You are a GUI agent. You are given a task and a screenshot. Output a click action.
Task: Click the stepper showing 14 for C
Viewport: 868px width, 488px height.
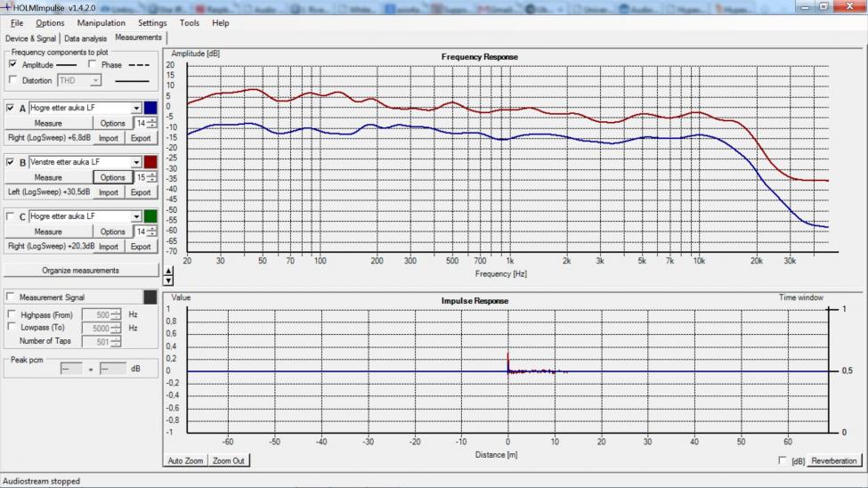146,232
